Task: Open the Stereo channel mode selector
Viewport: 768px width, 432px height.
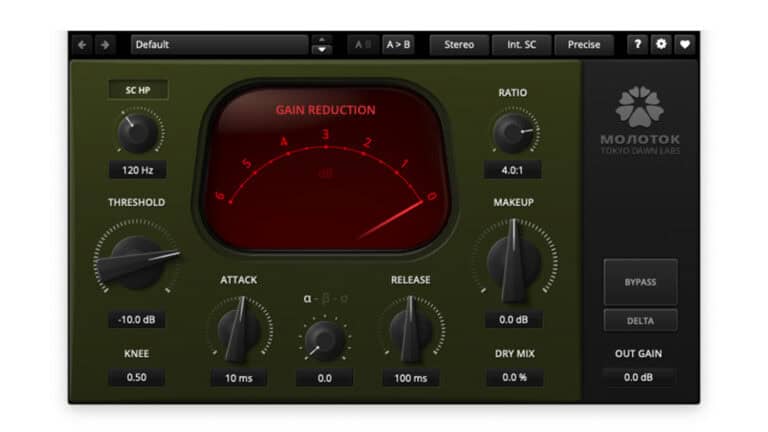Action: [459, 45]
